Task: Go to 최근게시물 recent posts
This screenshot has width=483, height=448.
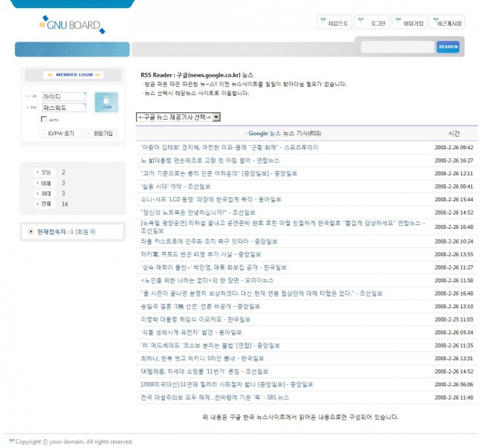Action: point(449,22)
